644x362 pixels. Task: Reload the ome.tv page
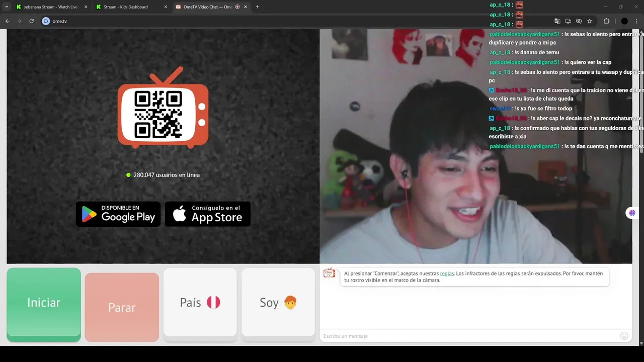coord(31,21)
